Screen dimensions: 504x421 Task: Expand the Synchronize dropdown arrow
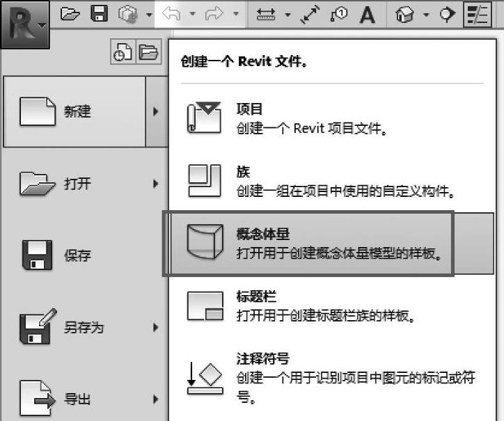[149, 15]
